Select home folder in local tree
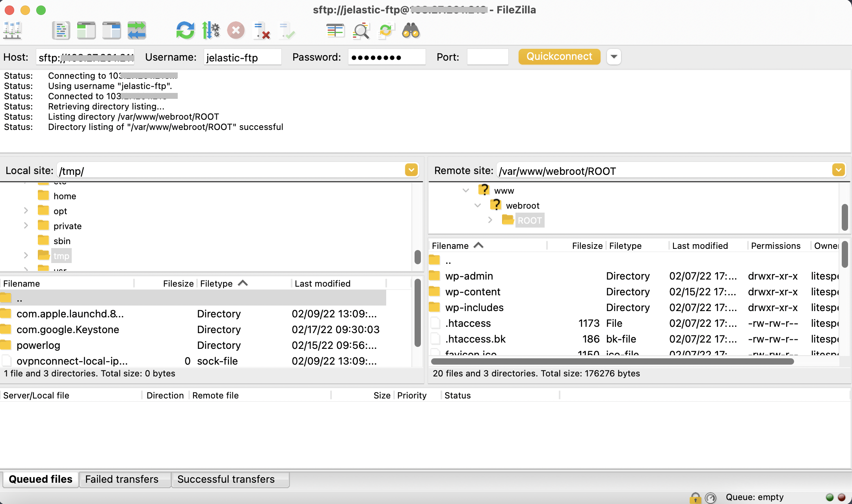Screen dimensions: 852x504 tap(65, 196)
